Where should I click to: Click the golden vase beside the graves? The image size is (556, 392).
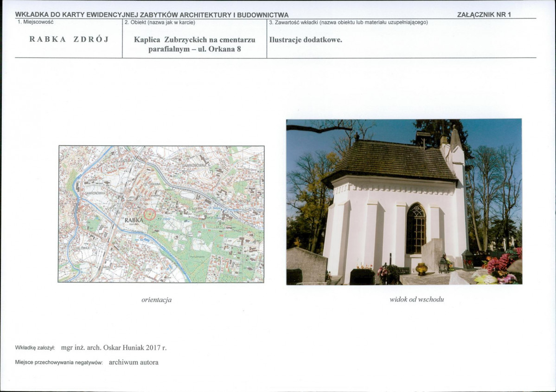pyautogui.click(x=421, y=269)
